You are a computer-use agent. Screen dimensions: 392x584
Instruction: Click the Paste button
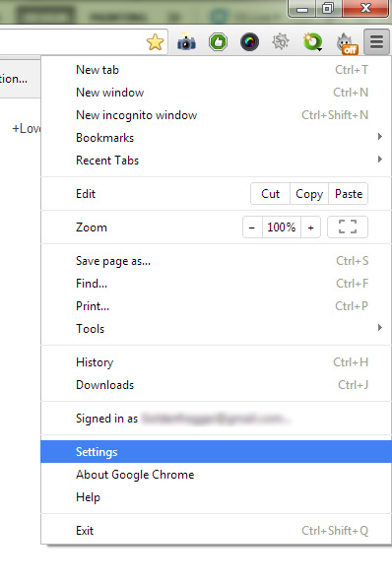[x=349, y=194]
